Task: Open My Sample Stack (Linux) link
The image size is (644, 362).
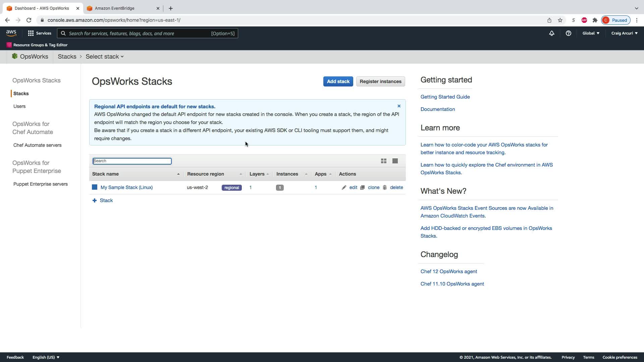Action: [126, 187]
